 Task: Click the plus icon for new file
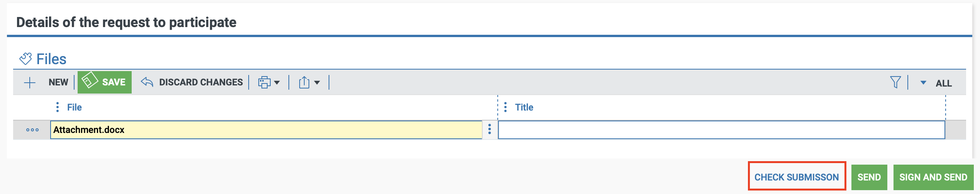pyautogui.click(x=30, y=83)
